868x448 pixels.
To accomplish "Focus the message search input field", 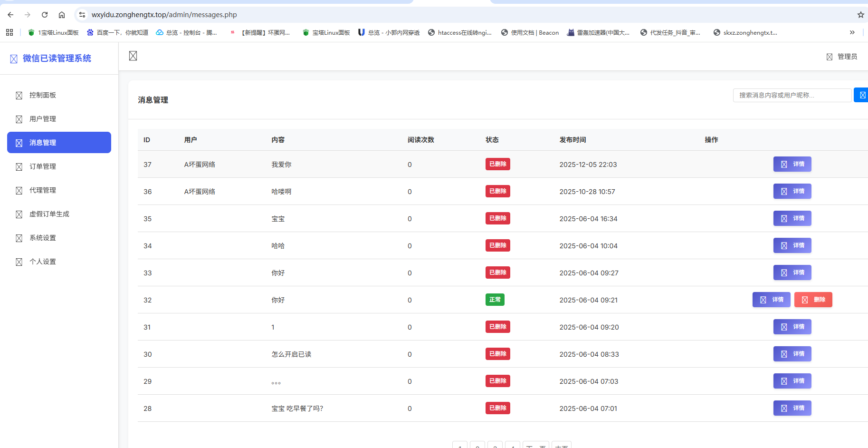I will [x=792, y=95].
